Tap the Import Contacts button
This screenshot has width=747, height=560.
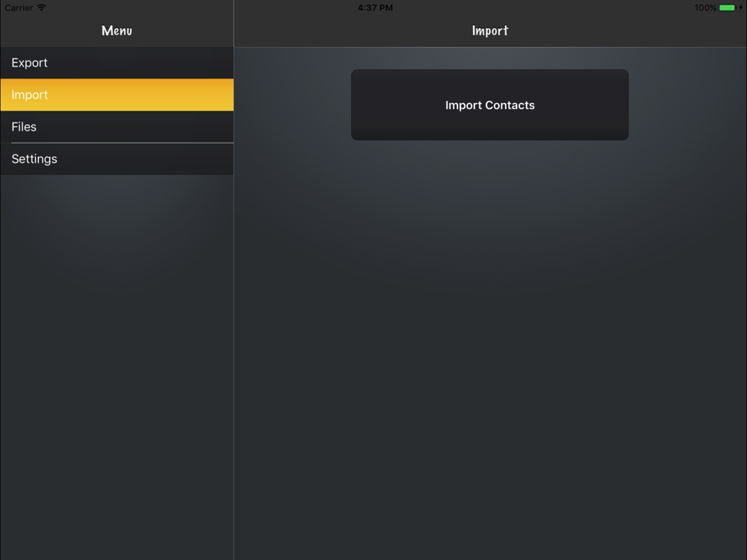point(490,105)
